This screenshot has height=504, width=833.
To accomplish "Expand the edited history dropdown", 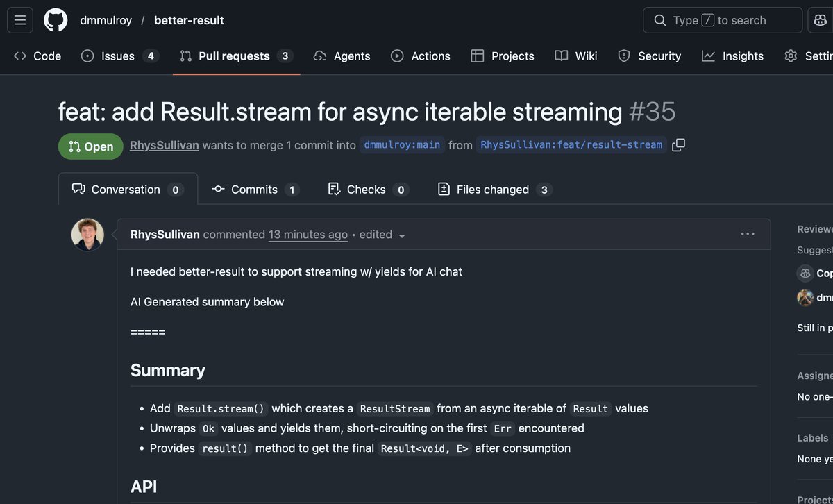I will tap(382, 235).
